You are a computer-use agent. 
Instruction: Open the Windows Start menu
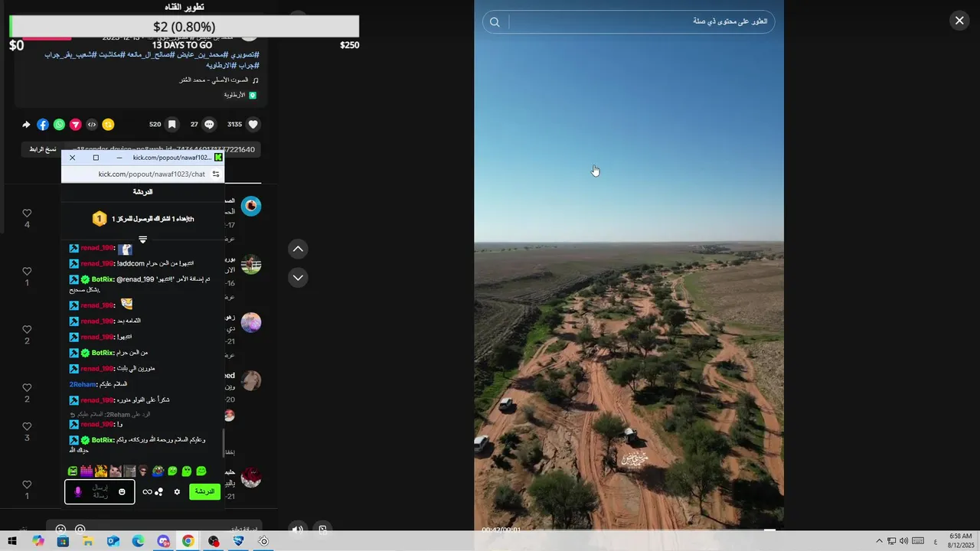click(12, 541)
